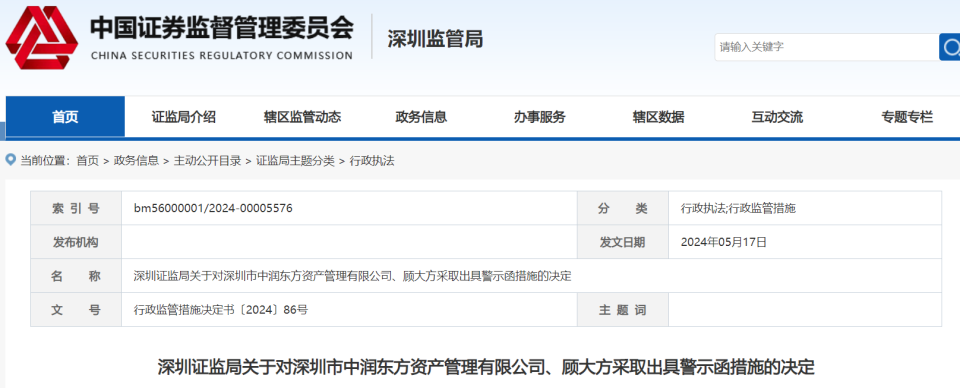Go to 首页 in the breadcrumb
The height and width of the screenshot is (388, 960).
tap(87, 161)
